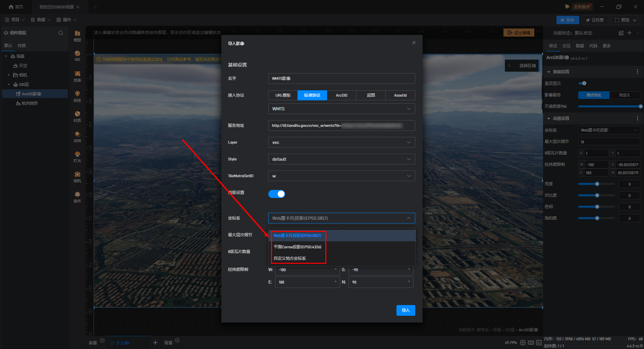Screen dimensions: 644x349
Task: Open the 模型 (Model) sidebar icon
Action: pyautogui.click(x=77, y=36)
